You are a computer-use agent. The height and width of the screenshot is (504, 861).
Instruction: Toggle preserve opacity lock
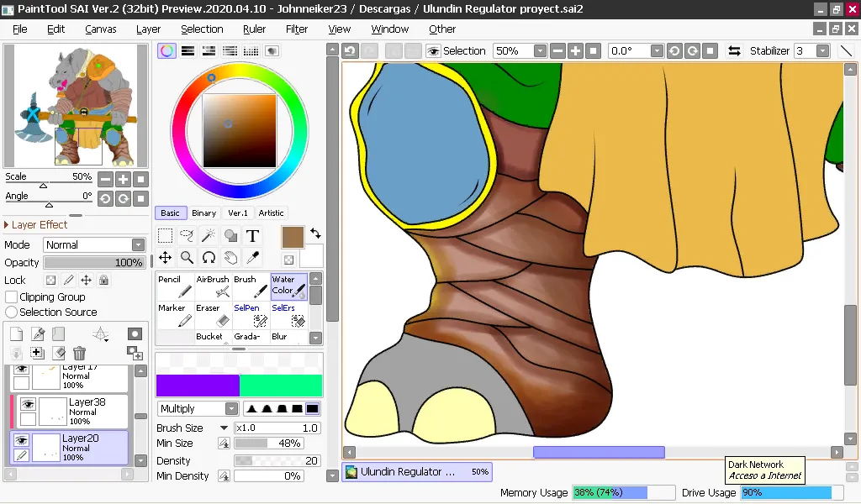[50, 281]
